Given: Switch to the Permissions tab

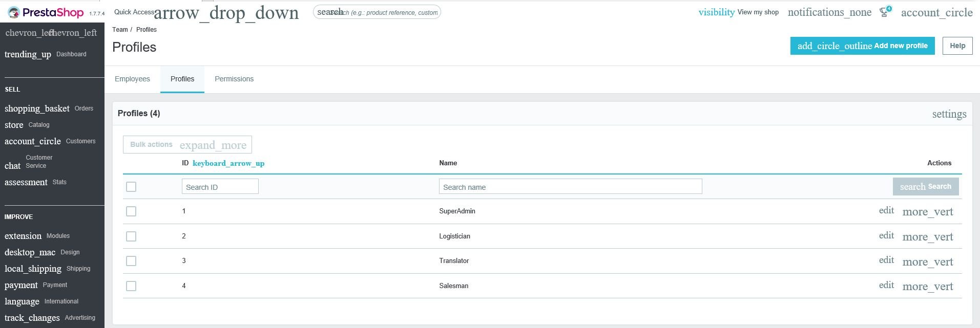Looking at the screenshot, I should [x=234, y=79].
